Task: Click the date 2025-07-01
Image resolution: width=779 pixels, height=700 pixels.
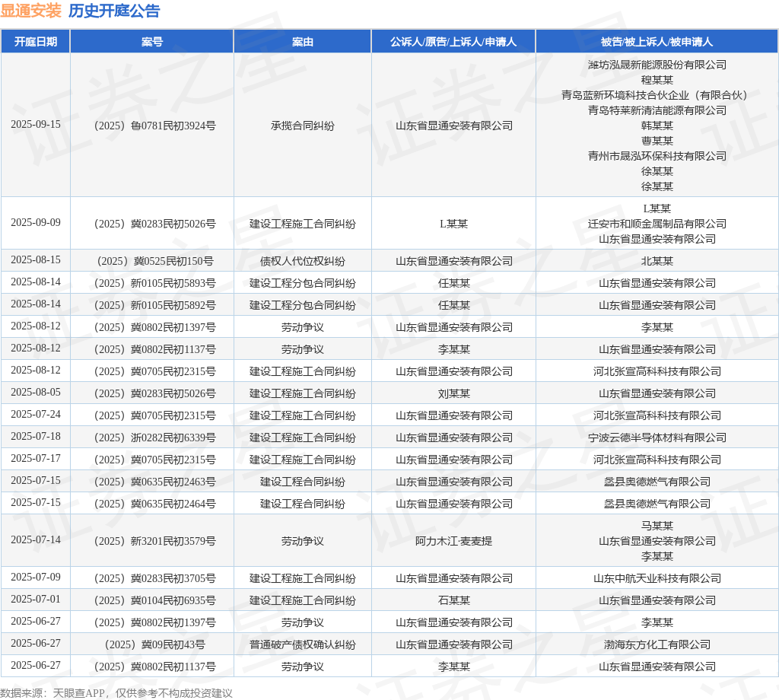Action: coord(36,599)
